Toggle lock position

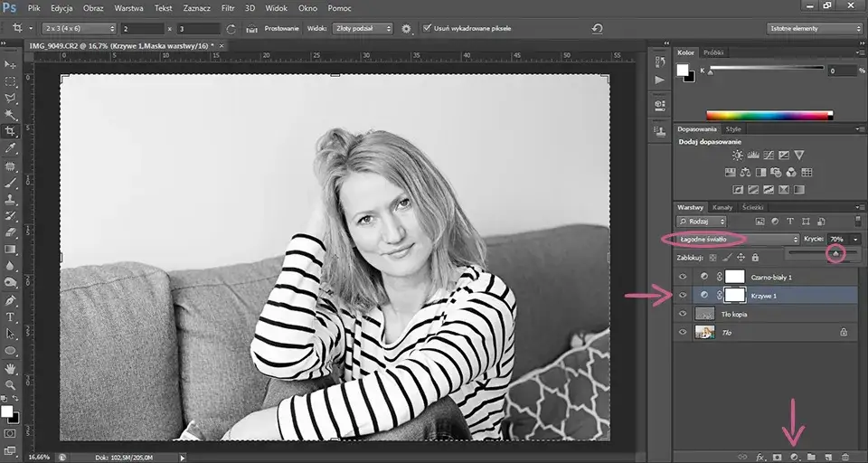click(x=741, y=258)
